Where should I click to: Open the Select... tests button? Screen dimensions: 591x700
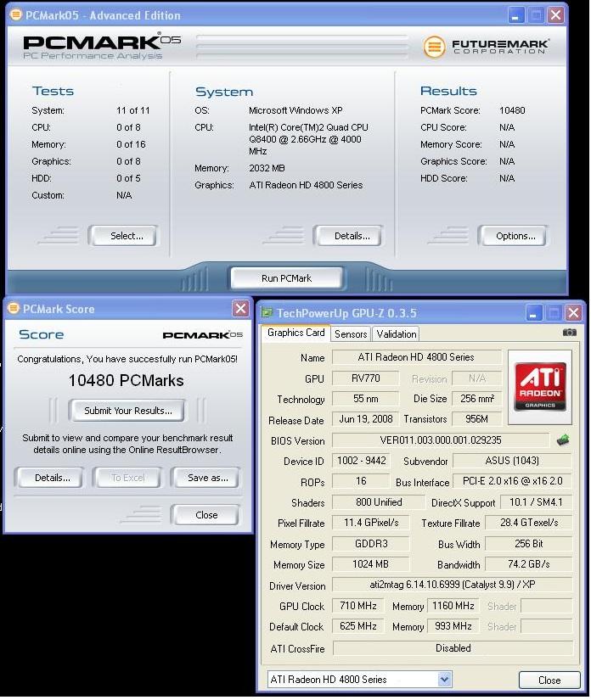(124, 236)
